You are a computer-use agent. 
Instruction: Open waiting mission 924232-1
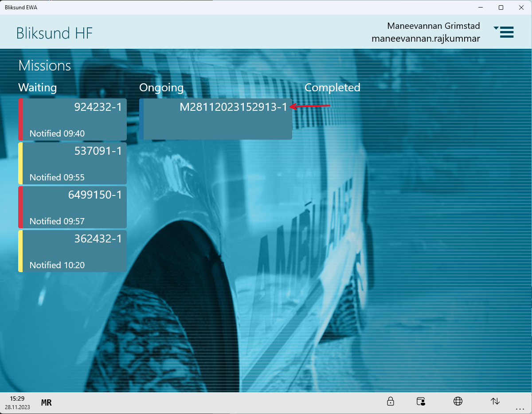click(73, 120)
